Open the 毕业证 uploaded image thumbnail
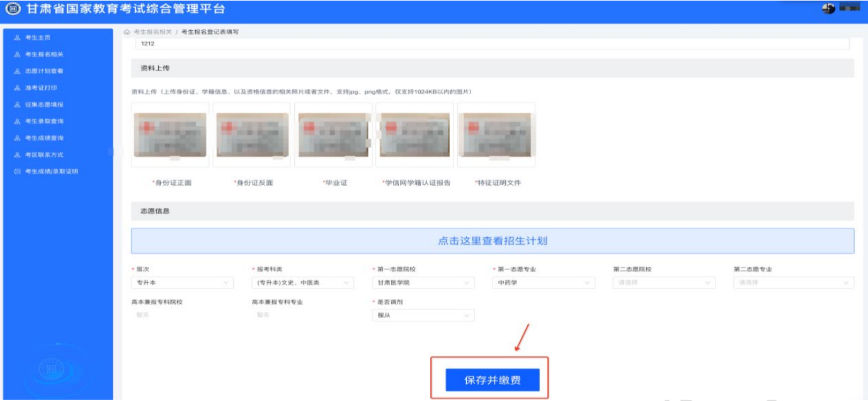 pyautogui.click(x=334, y=135)
